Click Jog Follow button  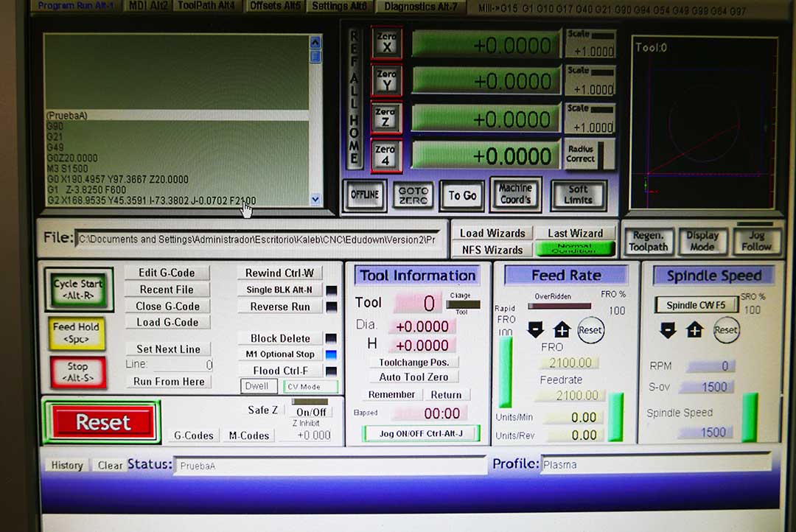756,241
